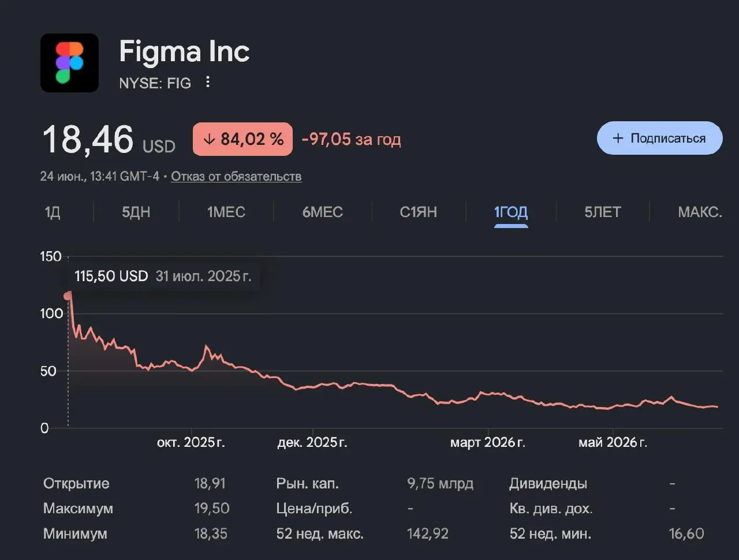Click the down arrow in 84,02 % badge
Image resolution: width=739 pixels, height=560 pixels.
210,139
